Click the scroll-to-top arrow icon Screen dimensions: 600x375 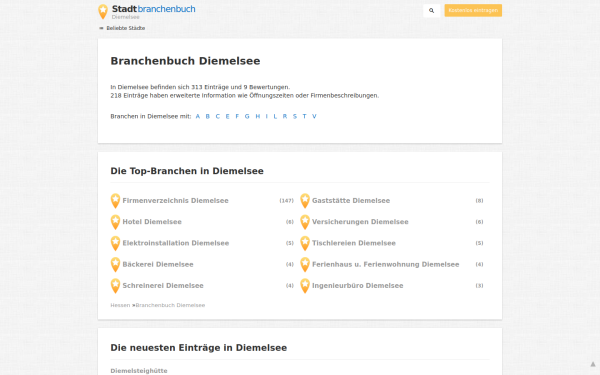click(x=593, y=364)
